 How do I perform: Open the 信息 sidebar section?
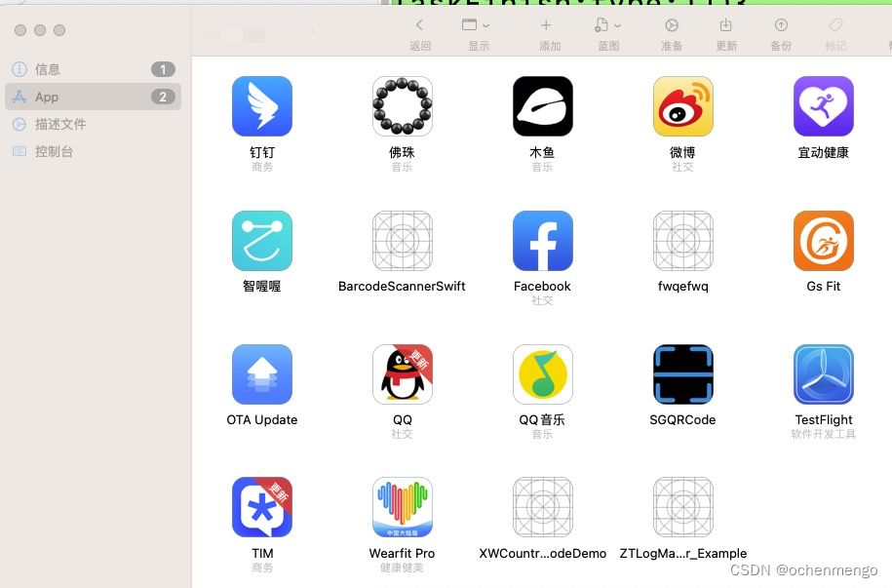point(94,69)
